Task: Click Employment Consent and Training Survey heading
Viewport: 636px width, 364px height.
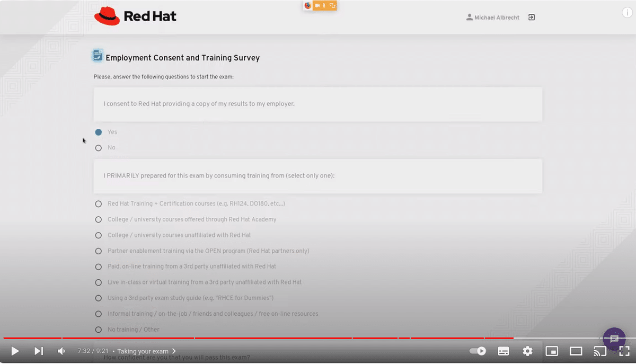Action: (x=183, y=58)
